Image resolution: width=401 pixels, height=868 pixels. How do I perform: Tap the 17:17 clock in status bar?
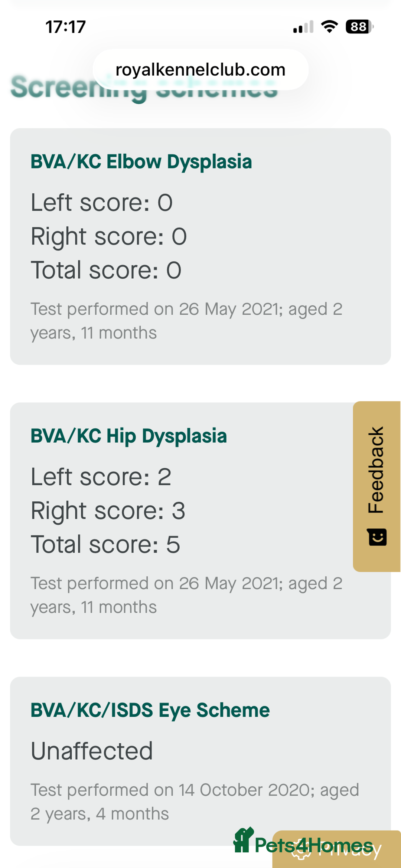65,27
